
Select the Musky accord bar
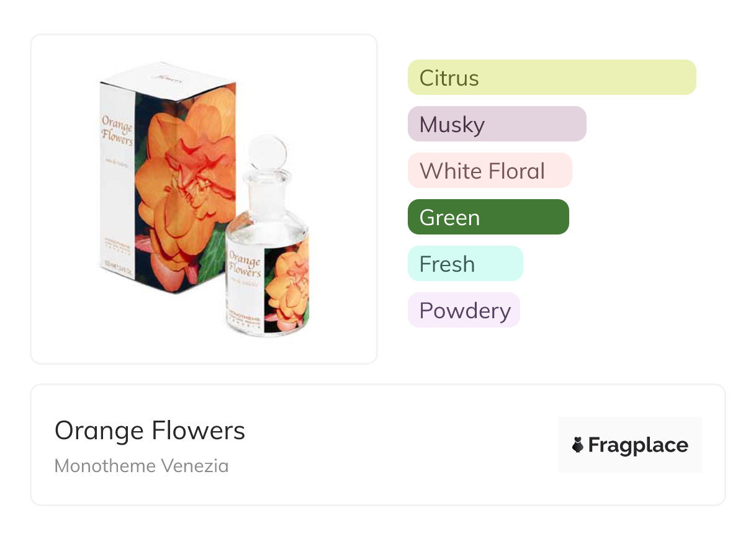[x=497, y=124]
